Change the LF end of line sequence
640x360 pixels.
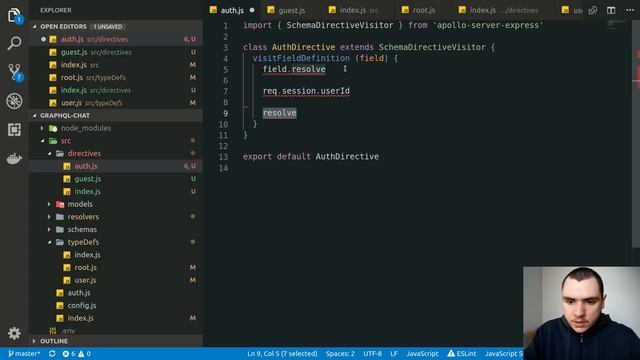tap(393, 353)
